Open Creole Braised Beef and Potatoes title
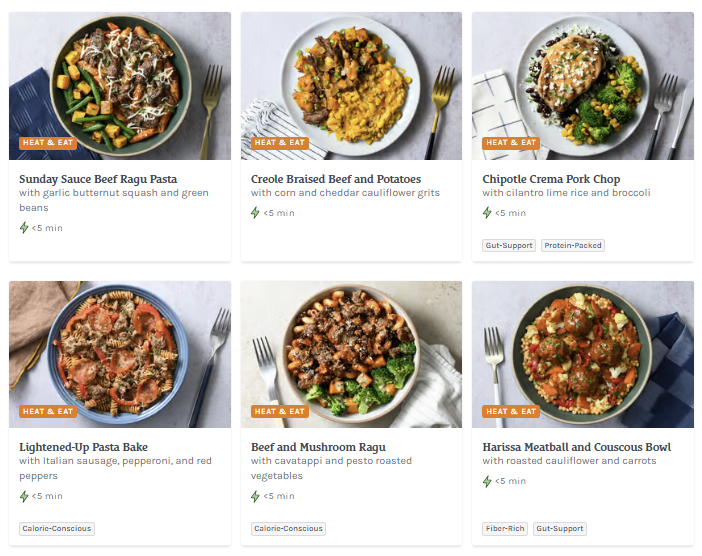 point(336,179)
